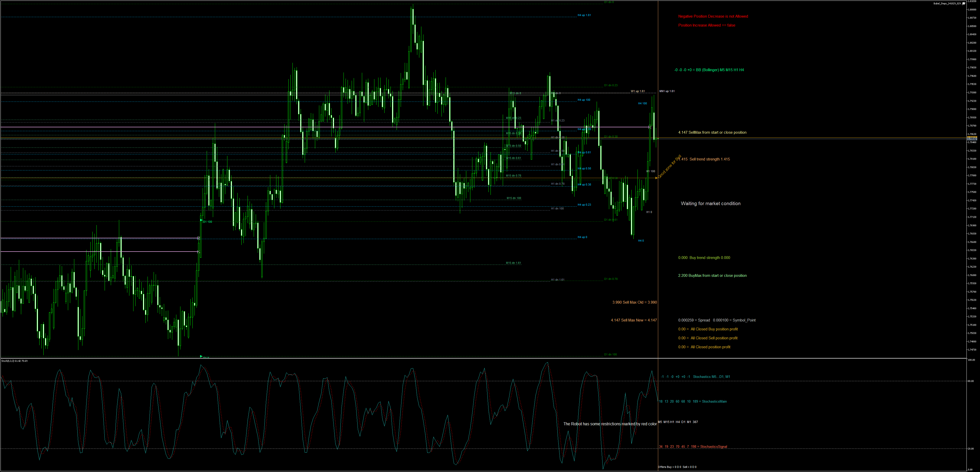Click the green arrow marker beside D1 100

(201, 220)
